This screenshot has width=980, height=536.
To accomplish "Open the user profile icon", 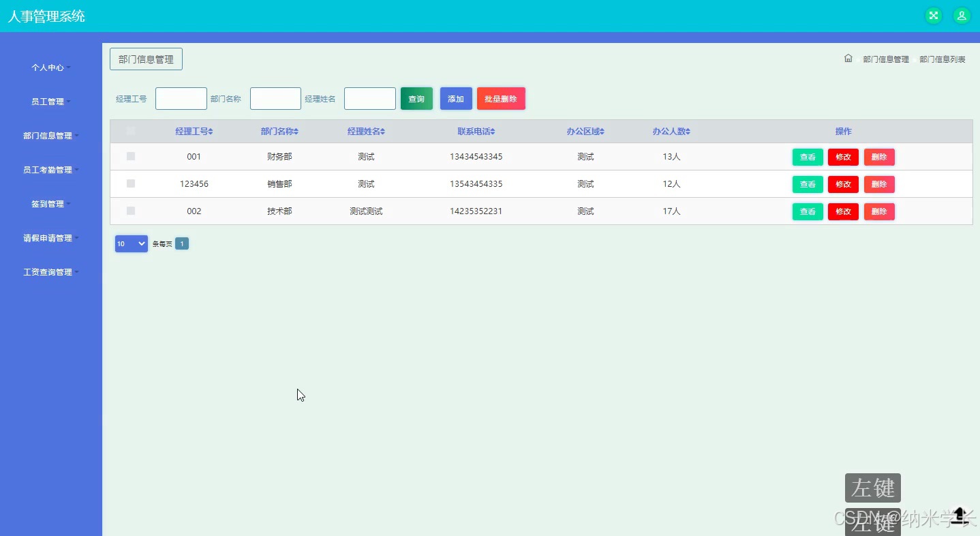I will (962, 16).
